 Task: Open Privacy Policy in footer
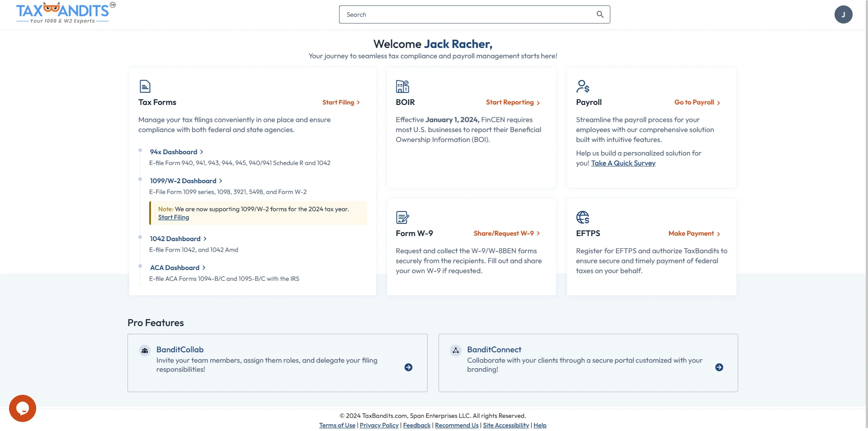(x=379, y=425)
